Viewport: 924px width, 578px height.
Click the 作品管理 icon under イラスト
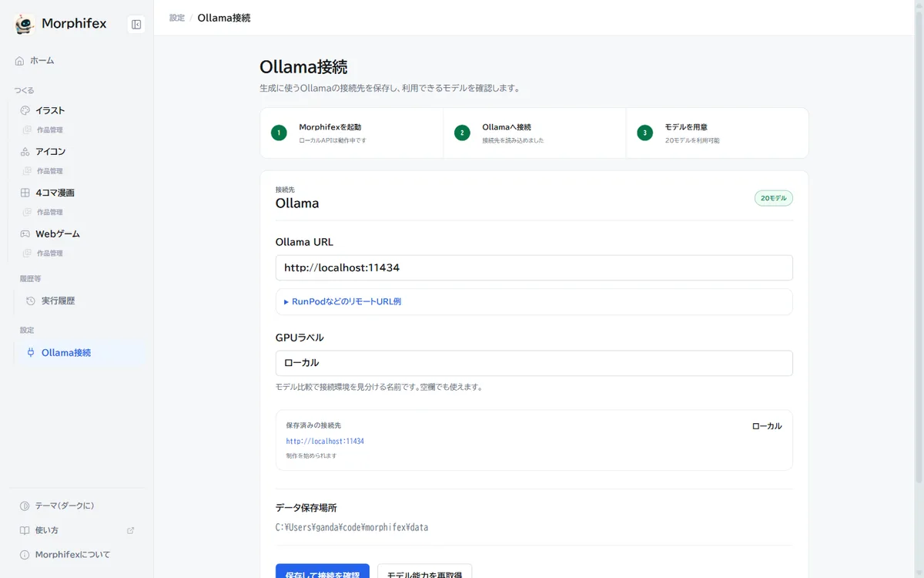tap(27, 130)
